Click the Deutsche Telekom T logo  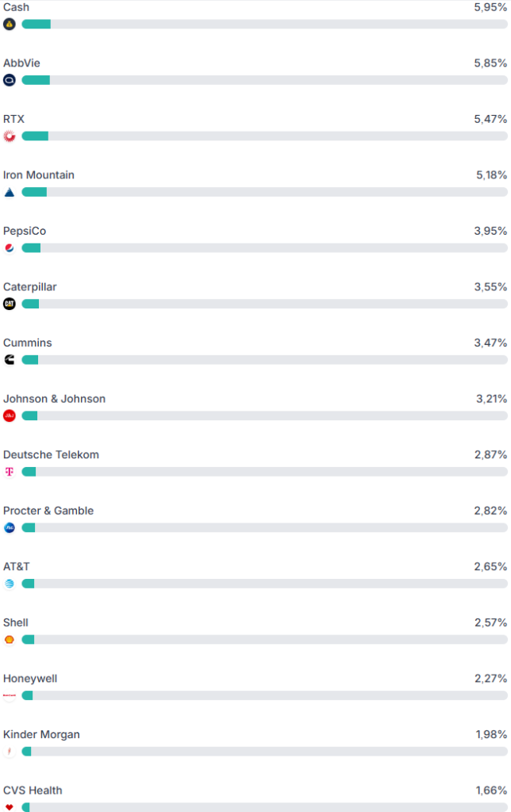point(10,472)
